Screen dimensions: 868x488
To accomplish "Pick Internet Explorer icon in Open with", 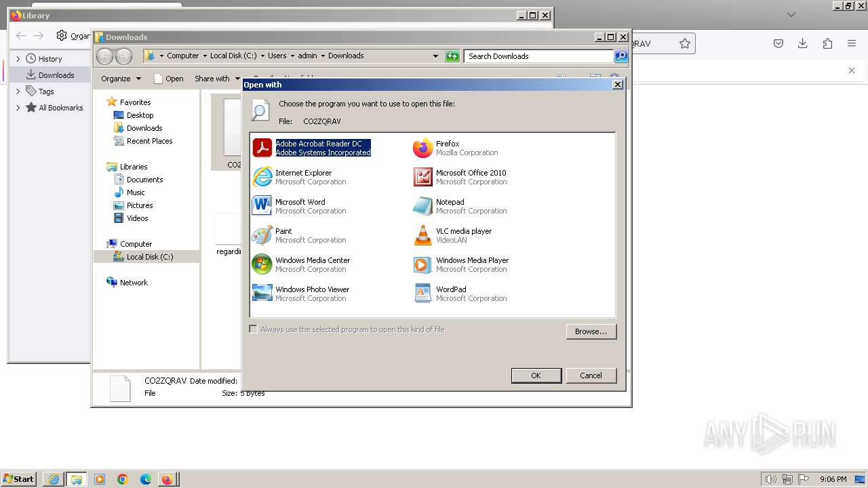I will pos(262,177).
